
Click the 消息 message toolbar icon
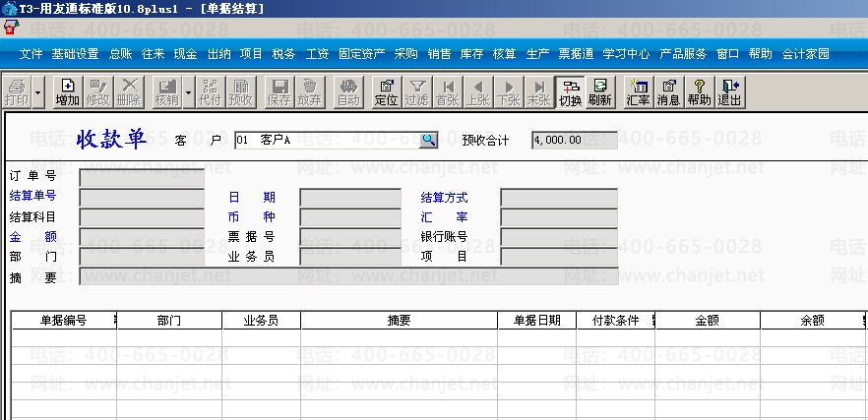668,91
